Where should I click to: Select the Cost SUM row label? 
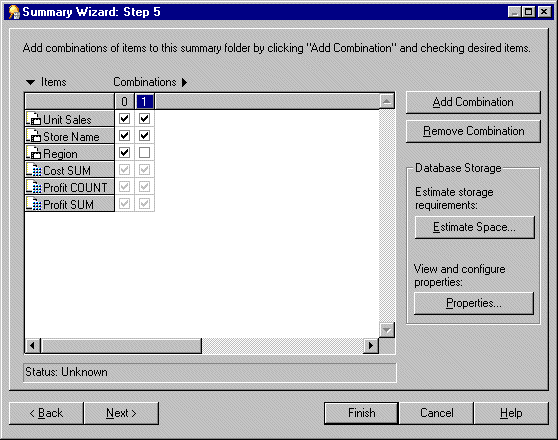point(70,170)
